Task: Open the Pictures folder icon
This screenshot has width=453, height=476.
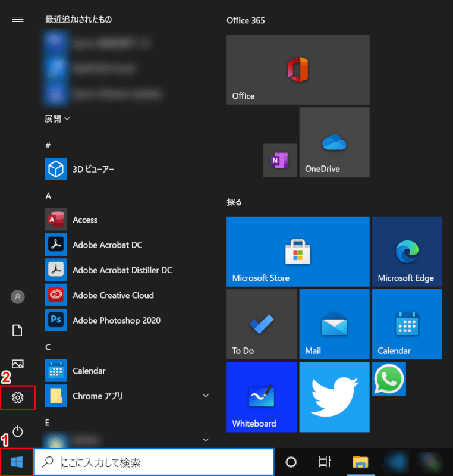Action: 18,364
